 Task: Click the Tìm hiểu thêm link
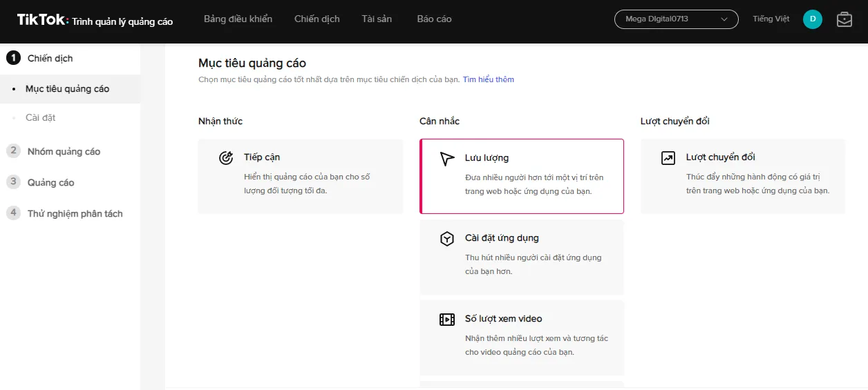point(489,79)
